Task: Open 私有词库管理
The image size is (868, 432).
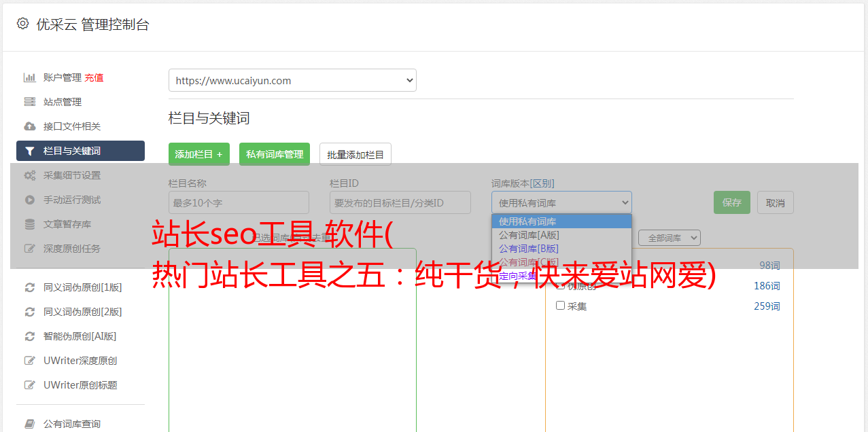Action: [x=275, y=154]
